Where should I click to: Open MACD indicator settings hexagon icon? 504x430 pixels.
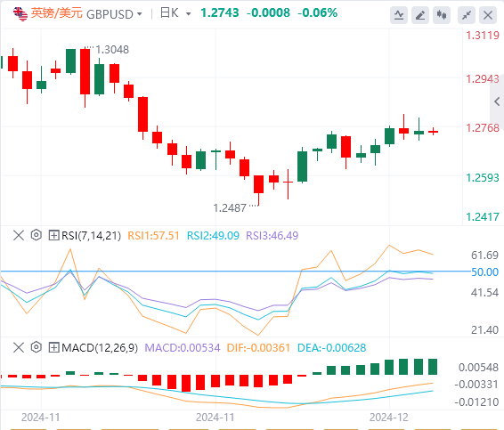point(36,347)
